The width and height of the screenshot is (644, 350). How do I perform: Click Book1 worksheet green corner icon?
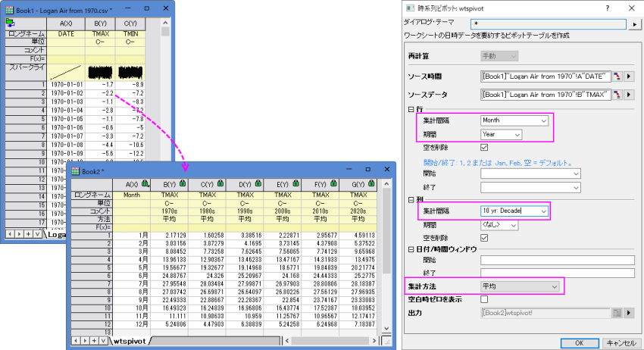tap(11, 23)
